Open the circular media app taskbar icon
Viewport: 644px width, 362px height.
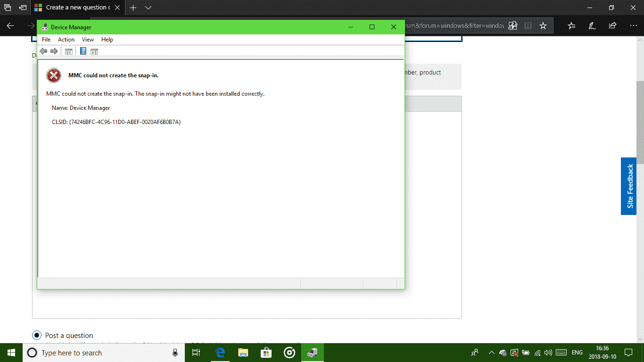point(289,353)
